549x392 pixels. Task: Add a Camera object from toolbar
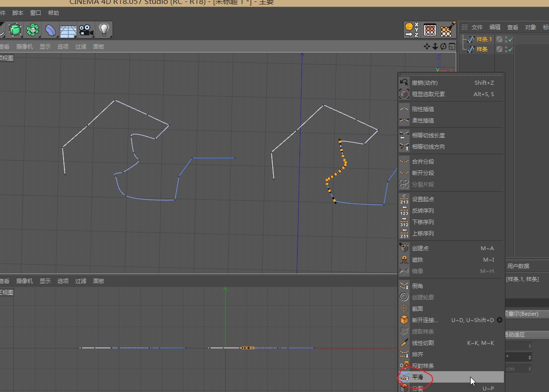pos(86,30)
